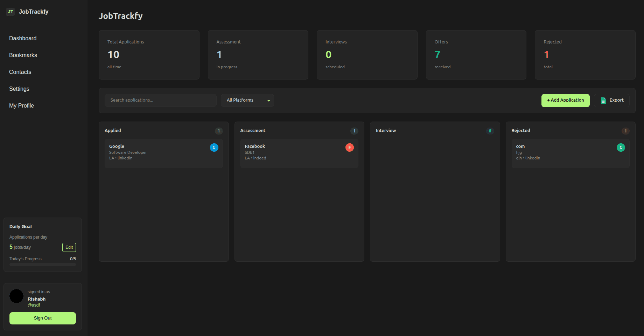Screen dimensions: 644x336
Task: Click the search applications input field
Action: [160, 100]
